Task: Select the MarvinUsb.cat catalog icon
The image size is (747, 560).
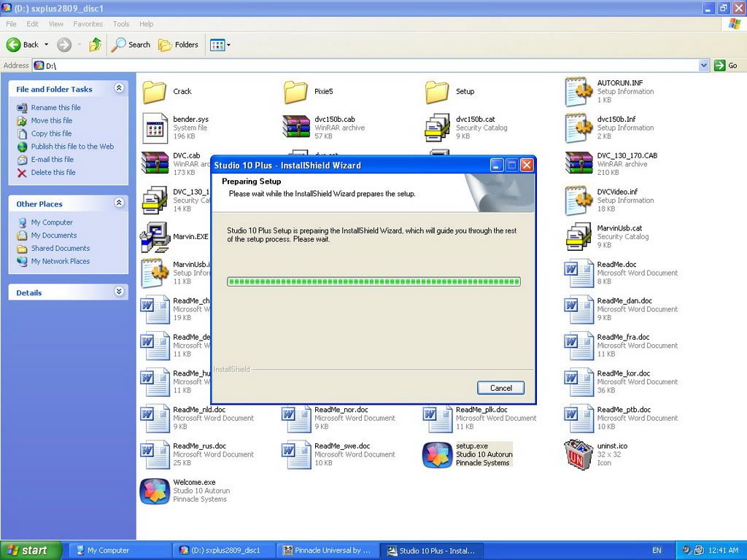Action: 578,237
